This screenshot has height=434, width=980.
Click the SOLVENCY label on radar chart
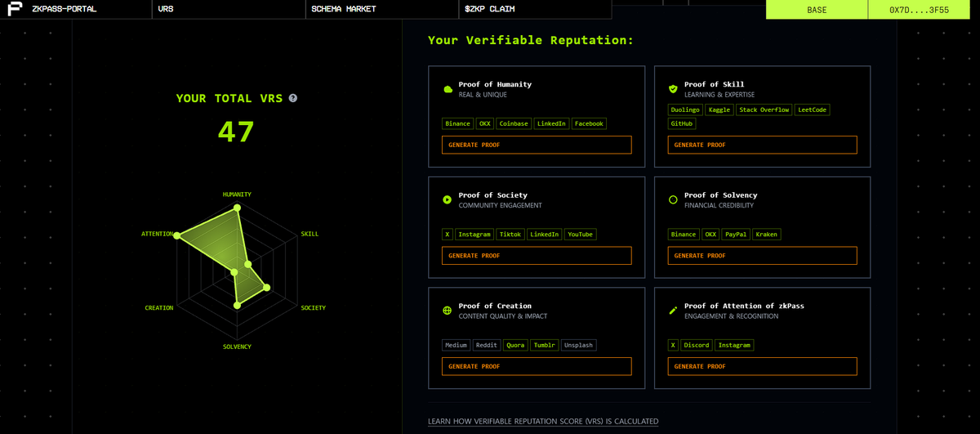click(x=237, y=347)
